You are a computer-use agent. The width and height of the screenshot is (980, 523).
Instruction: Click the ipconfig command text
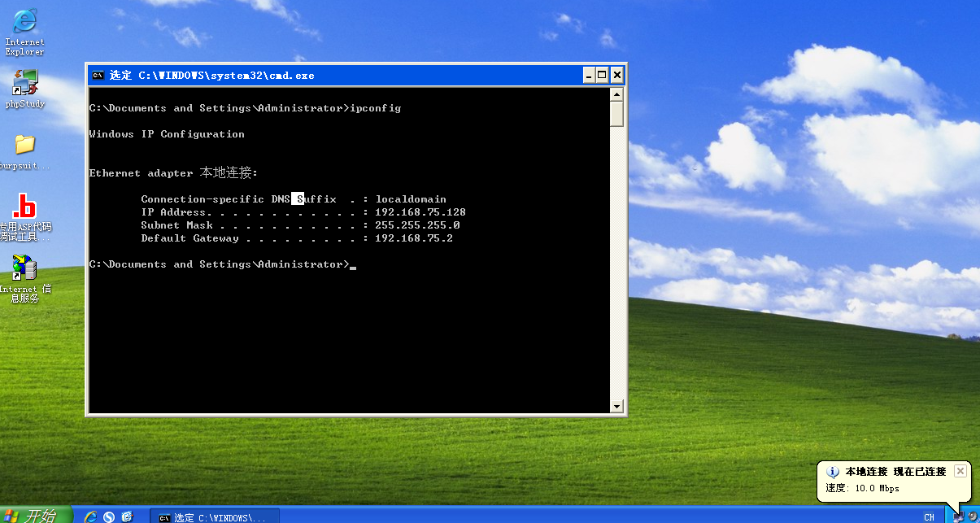point(375,108)
